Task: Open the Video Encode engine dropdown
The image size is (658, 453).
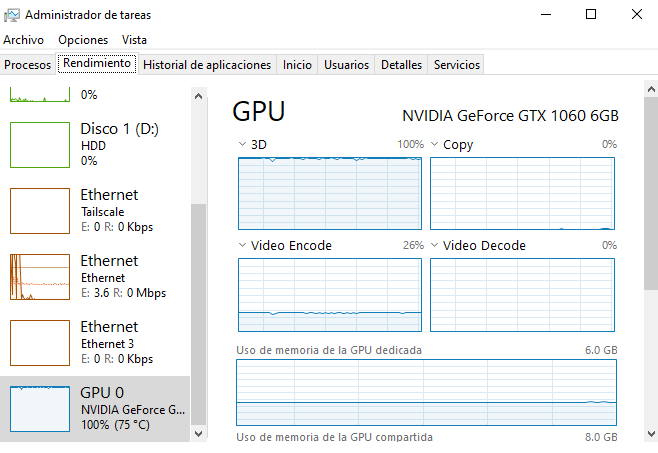Action: (x=243, y=246)
